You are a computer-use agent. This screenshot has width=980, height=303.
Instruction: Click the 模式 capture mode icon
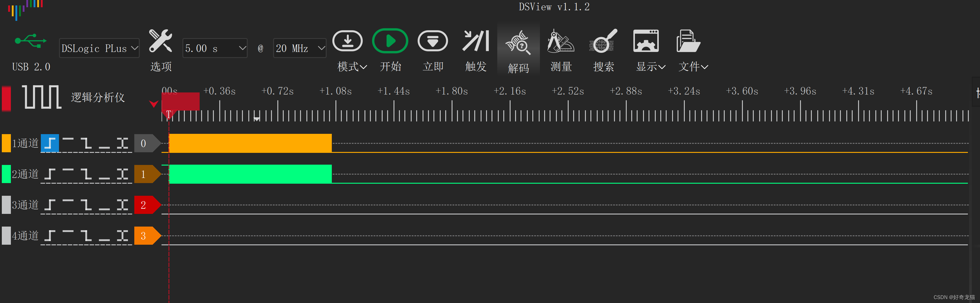point(347,41)
